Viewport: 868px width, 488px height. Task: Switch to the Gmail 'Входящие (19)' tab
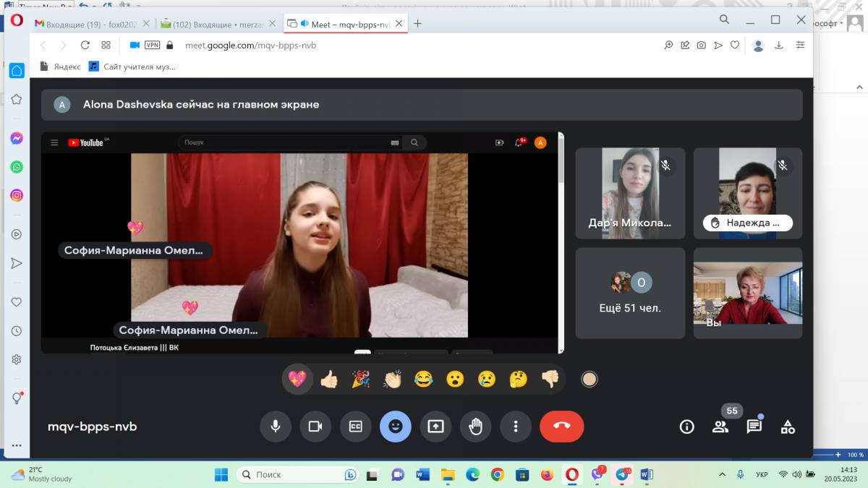click(x=93, y=24)
